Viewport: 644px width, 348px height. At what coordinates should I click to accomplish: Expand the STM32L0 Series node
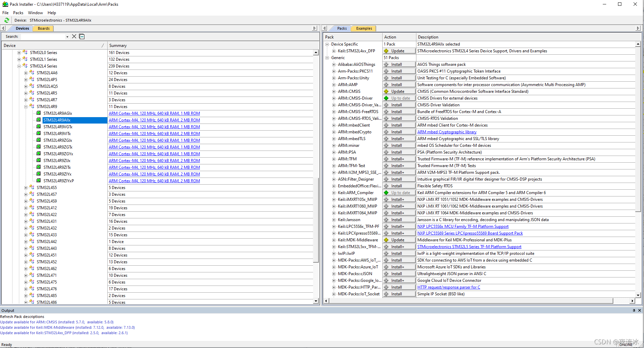(x=19, y=53)
